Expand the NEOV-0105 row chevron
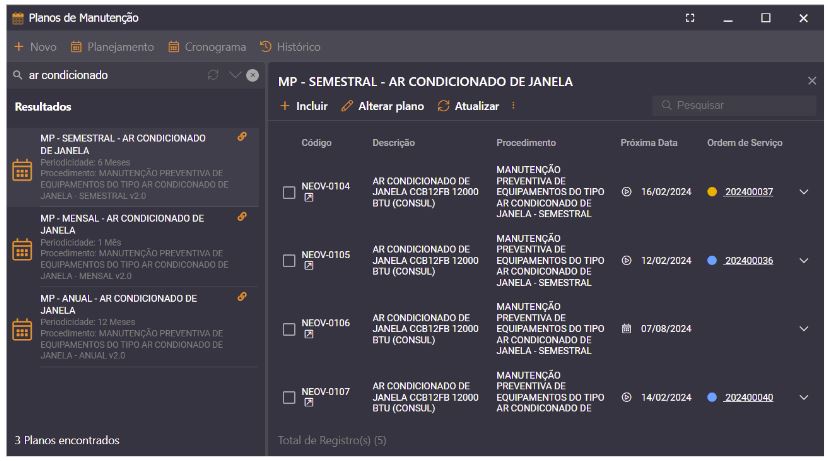The width and height of the screenshot is (828, 461). [804, 260]
